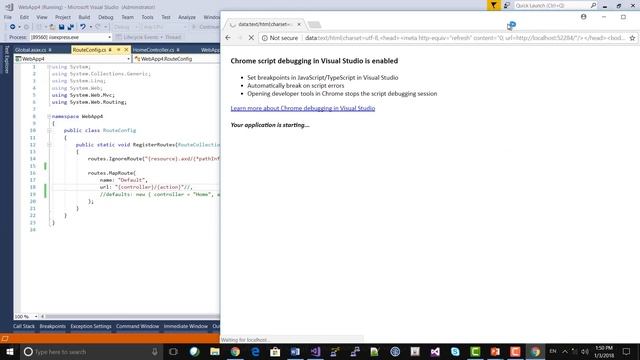Open the Windows Start menu
Screen dimensions: 640x360
click(x=9, y=351)
